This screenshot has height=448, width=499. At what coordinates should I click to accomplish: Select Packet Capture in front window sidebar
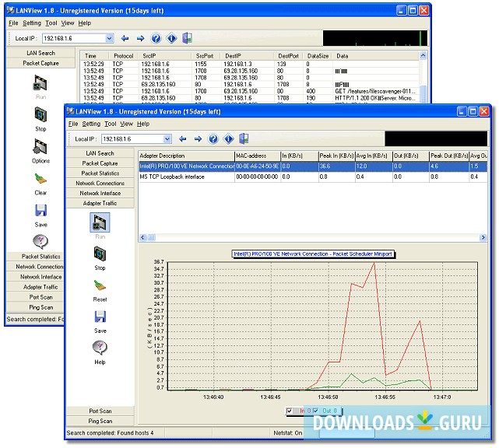tap(100, 163)
